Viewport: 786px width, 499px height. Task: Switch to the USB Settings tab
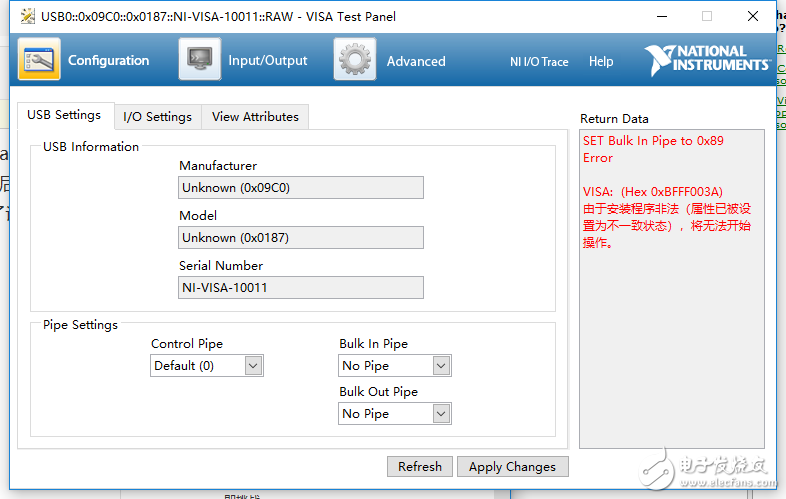coord(64,115)
